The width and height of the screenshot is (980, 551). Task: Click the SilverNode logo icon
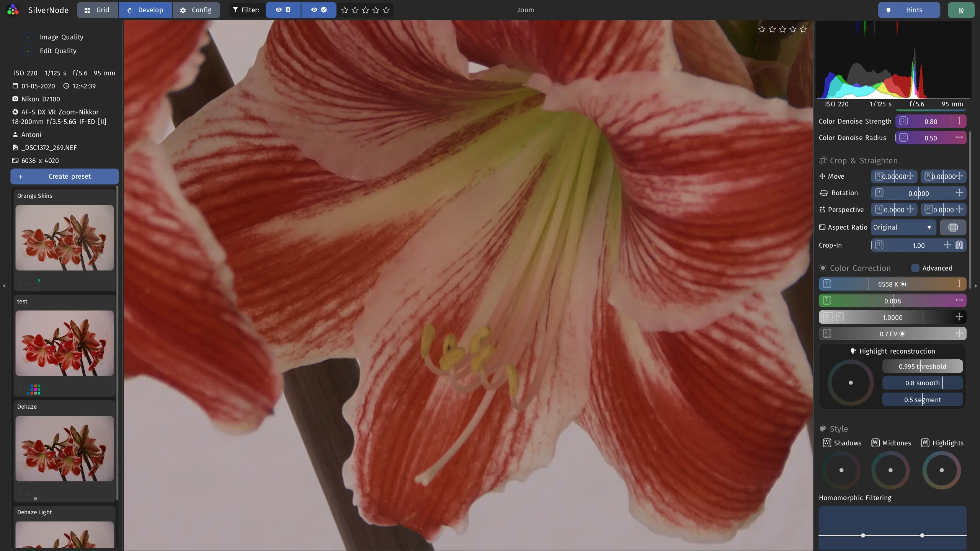click(13, 10)
